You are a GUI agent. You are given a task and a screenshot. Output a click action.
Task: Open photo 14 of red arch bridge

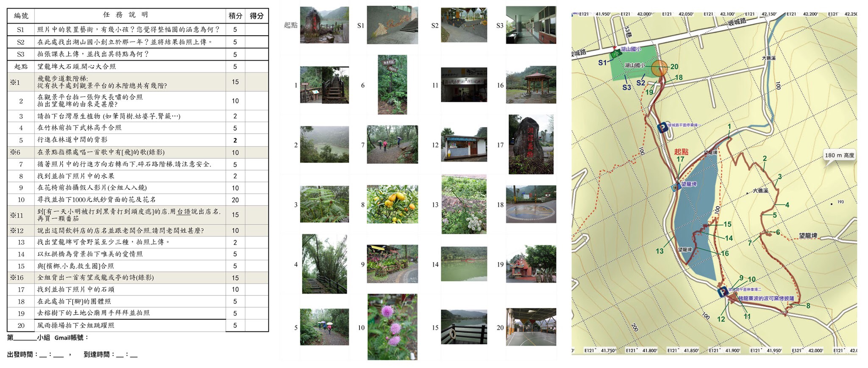(464, 264)
